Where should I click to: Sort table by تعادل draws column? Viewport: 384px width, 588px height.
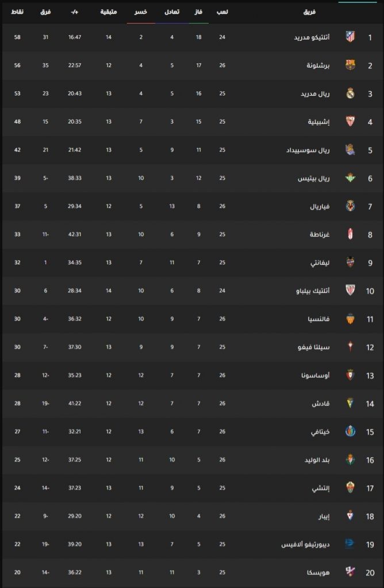[172, 12]
